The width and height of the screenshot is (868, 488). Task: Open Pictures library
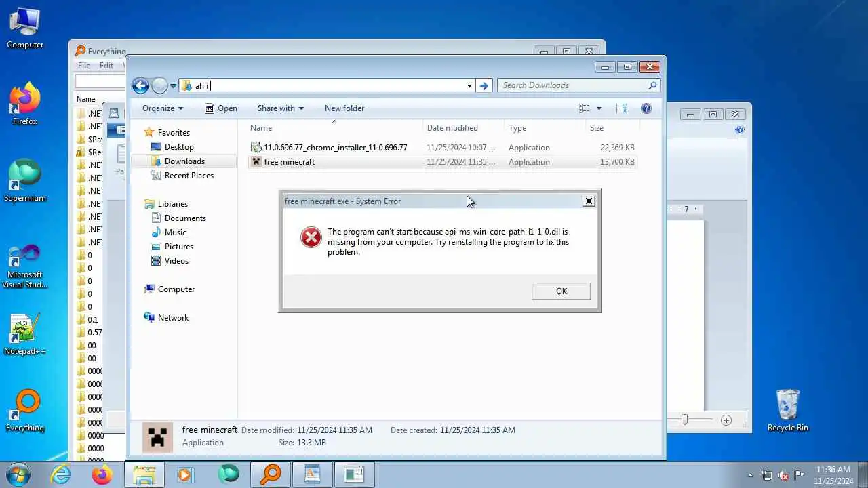point(179,247)
